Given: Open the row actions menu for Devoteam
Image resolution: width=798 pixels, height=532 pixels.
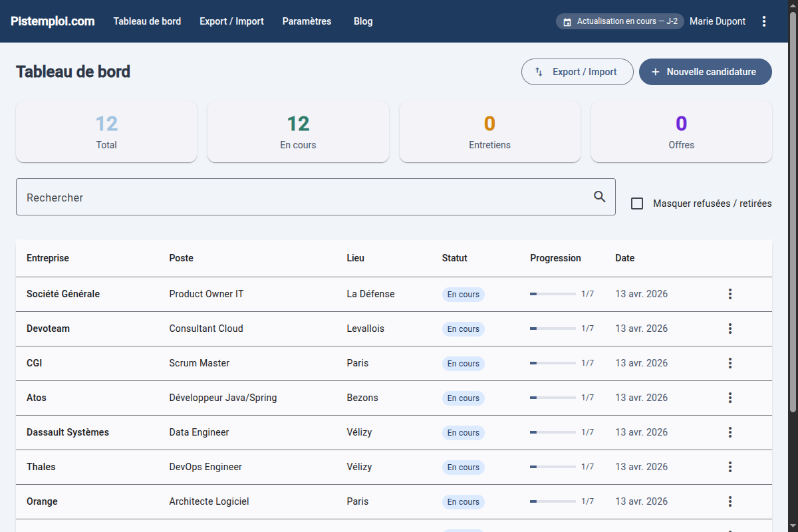Looking at the screenshot, I should [730, 329].
